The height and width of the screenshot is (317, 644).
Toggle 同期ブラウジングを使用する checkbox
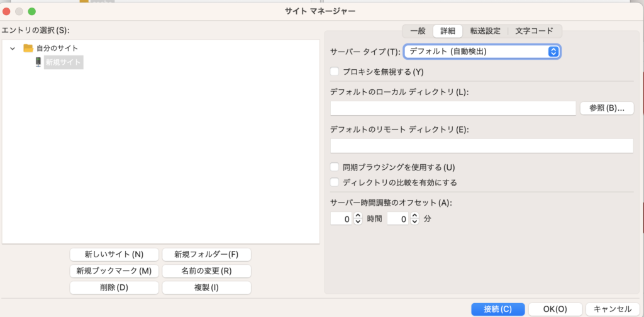tap(335, 167)
